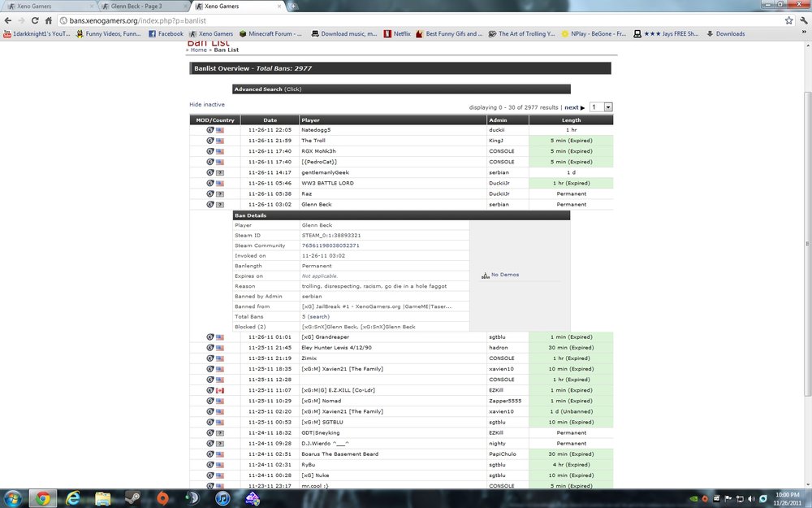This screenshot has height=508, width=812.
Task: Click the taskbar clock showing 10:00 PM
Action: [x=787, y=499]
